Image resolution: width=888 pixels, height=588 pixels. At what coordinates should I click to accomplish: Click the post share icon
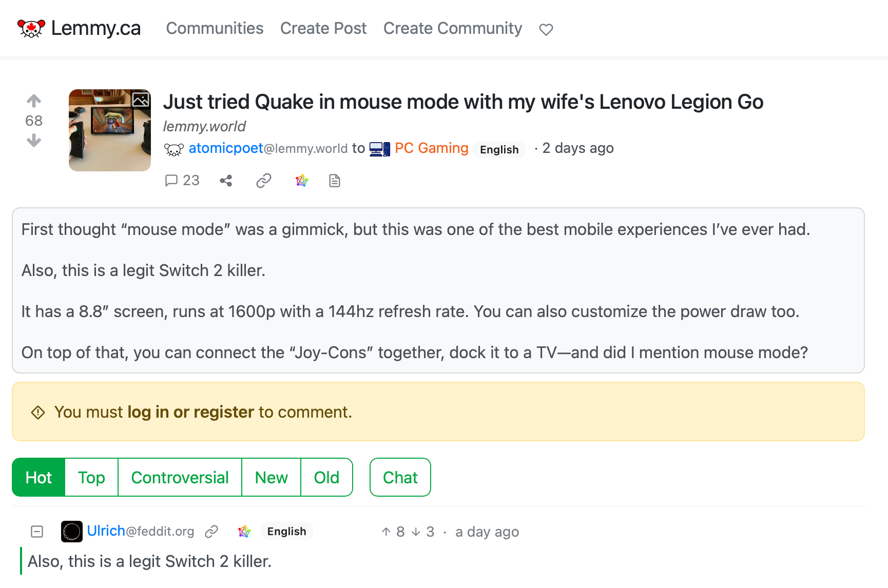pyautogui.click(x=226, y=181)
